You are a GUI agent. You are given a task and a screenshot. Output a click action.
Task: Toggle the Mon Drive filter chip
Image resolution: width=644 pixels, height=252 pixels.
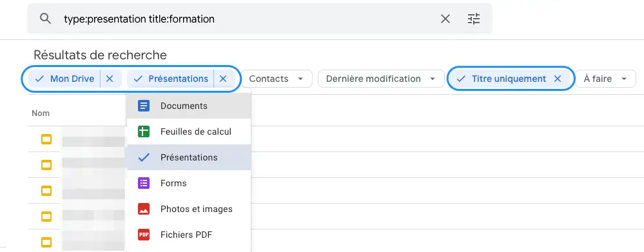(x=64, y=79)
